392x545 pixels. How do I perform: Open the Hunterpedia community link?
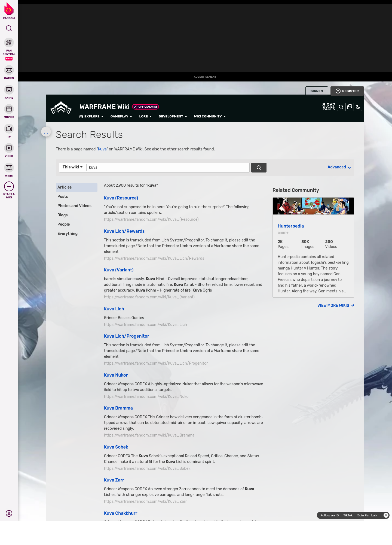click(291, 226)
